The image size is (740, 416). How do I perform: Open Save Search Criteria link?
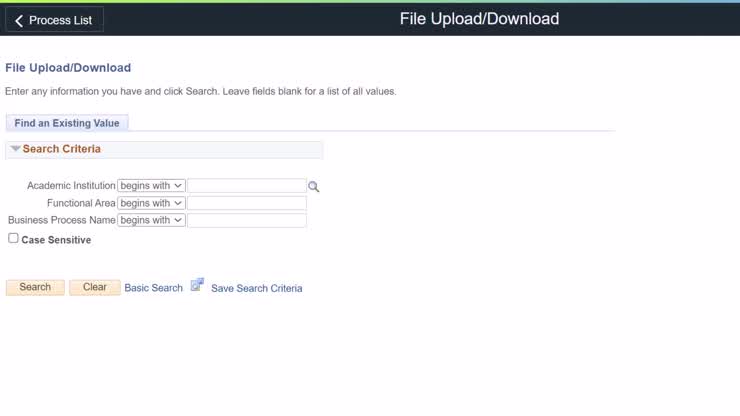click(256, 288)
